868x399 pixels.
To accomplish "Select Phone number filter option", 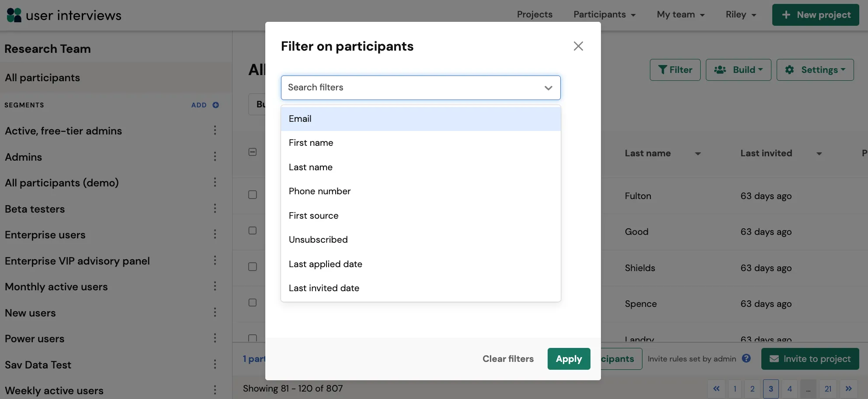I will pyautogui.click(x=420, y=191).
